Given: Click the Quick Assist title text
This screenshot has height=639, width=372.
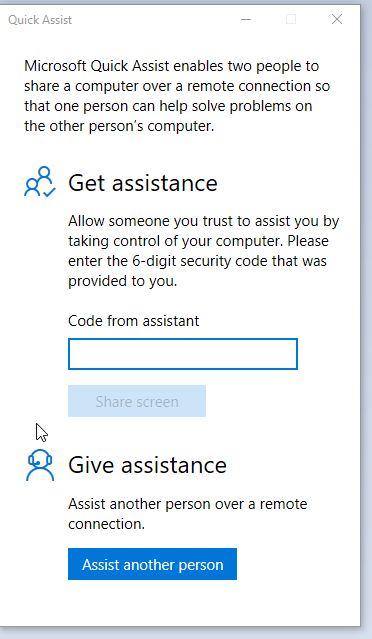Looking at the screenshot, I should [40, 20].
